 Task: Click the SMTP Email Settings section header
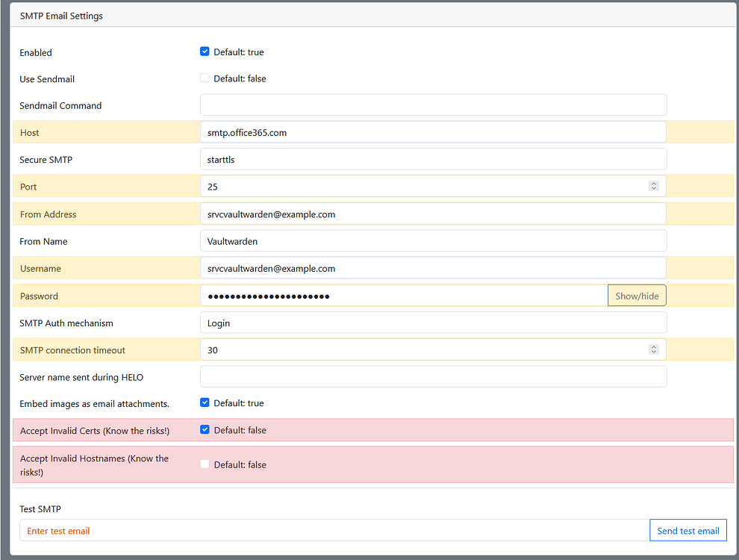pos(372,16)
